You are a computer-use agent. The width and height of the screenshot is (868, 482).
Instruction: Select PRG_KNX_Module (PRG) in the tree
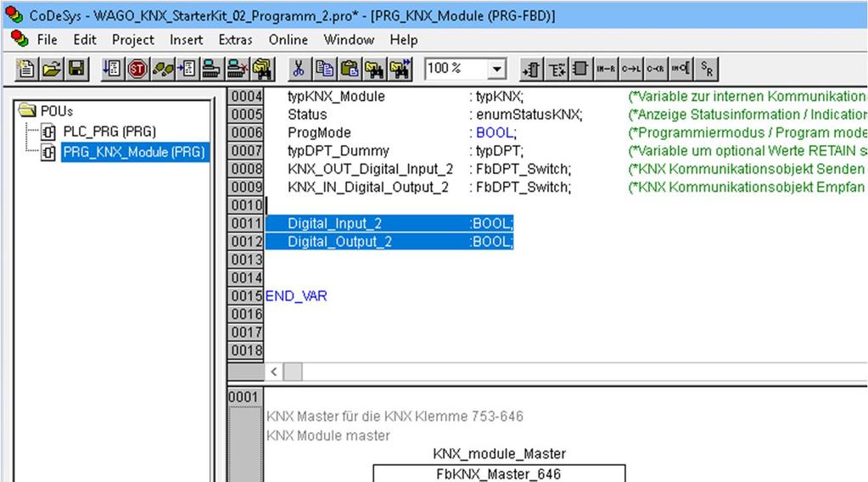click(135, 152)
